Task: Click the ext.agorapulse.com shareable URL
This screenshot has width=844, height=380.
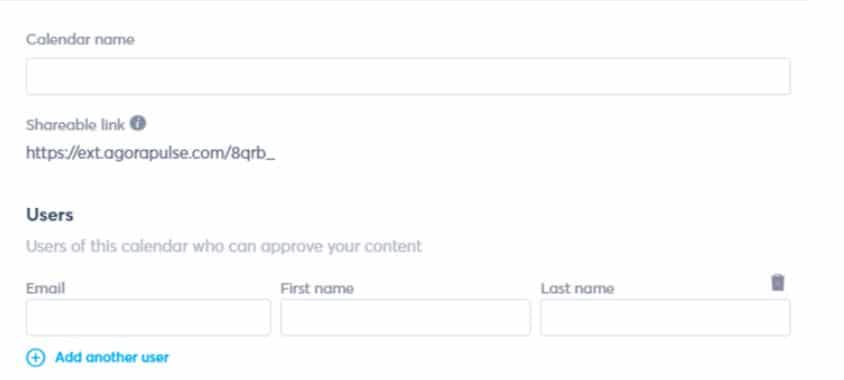Action: (x=151, y=154)
